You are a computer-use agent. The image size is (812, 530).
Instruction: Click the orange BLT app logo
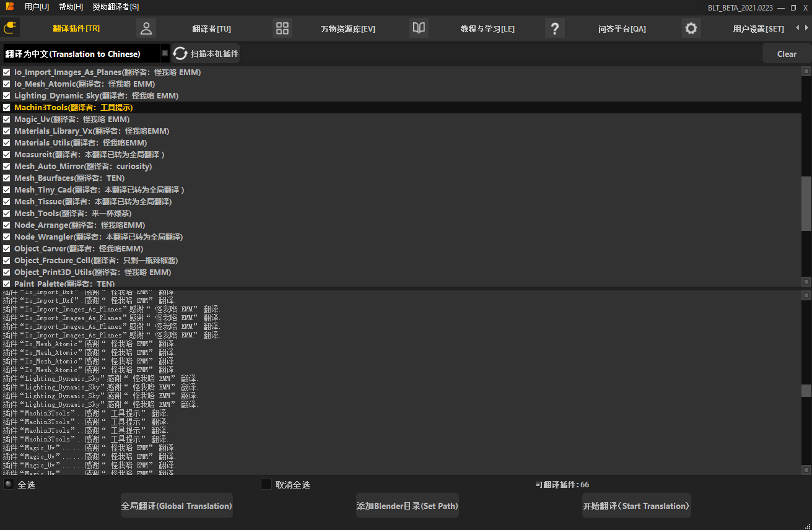pos(11,7)
